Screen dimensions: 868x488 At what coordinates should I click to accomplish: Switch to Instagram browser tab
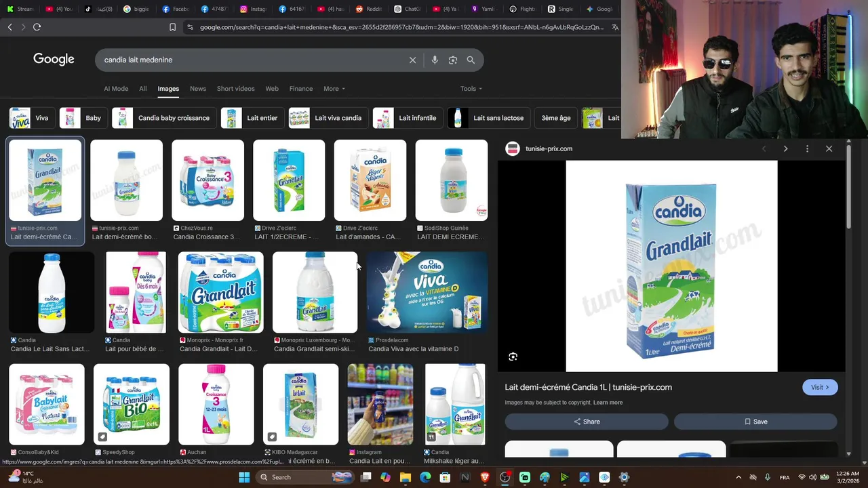(x=252, y=9)
